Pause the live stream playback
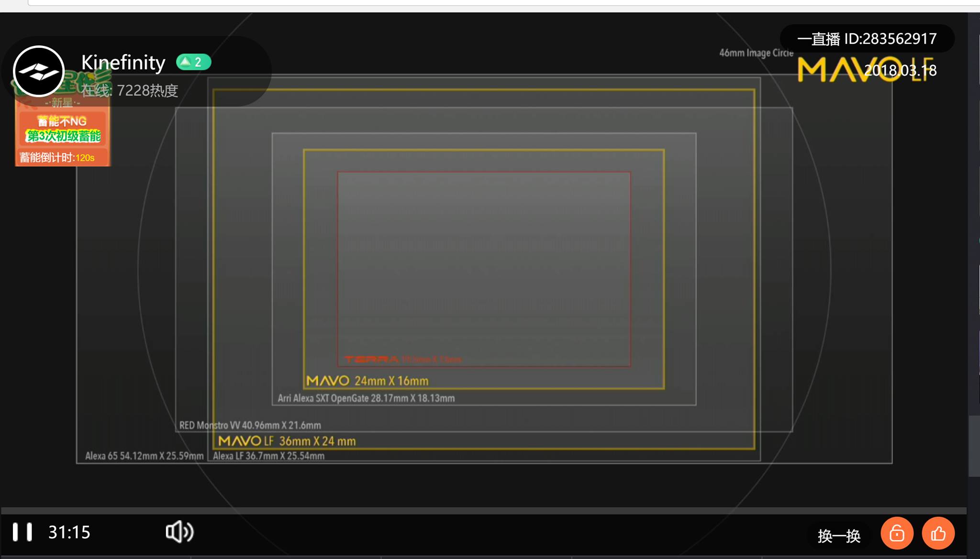The height and width of the screenshot is (559, 980). (x=22, y=532)
